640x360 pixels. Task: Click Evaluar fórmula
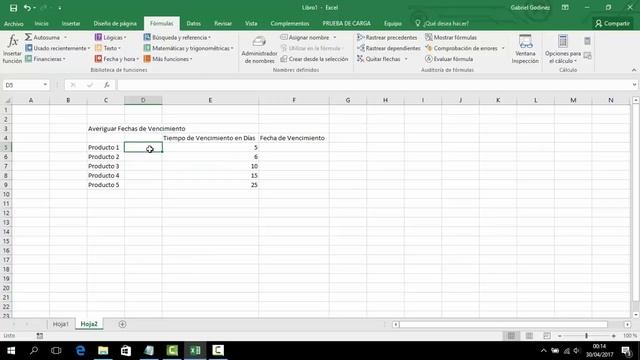[449, 59]
